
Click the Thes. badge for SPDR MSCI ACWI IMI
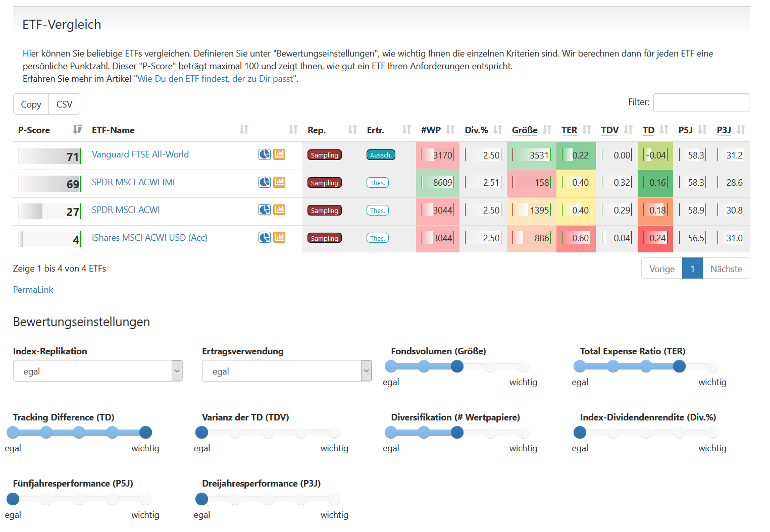378,183
